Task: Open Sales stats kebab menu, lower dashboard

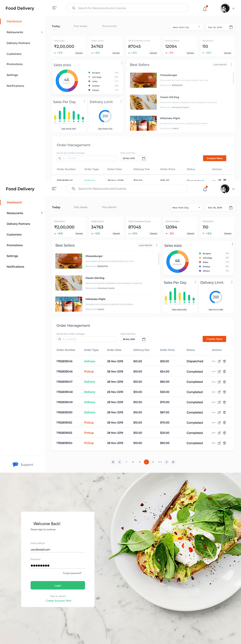Action: click(232, 244)
